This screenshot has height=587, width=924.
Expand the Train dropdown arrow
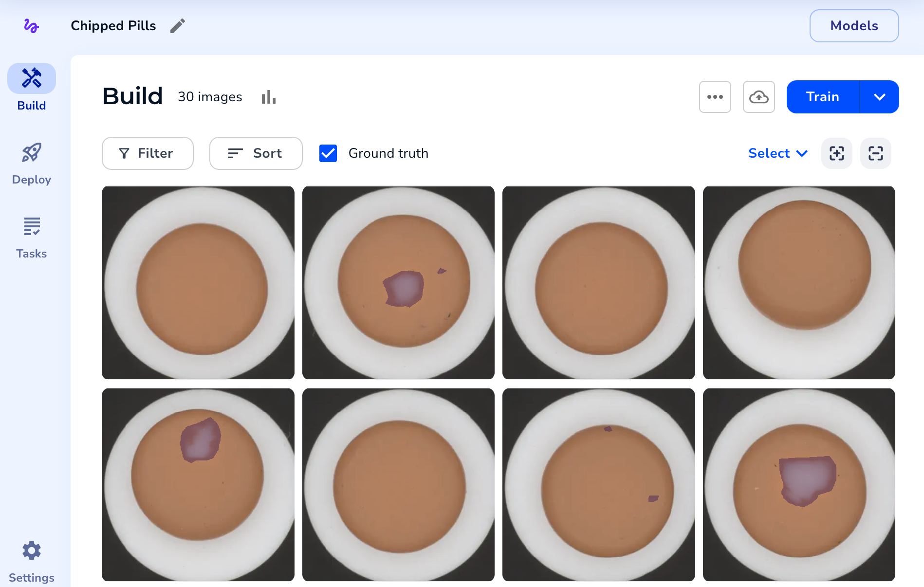880,97
